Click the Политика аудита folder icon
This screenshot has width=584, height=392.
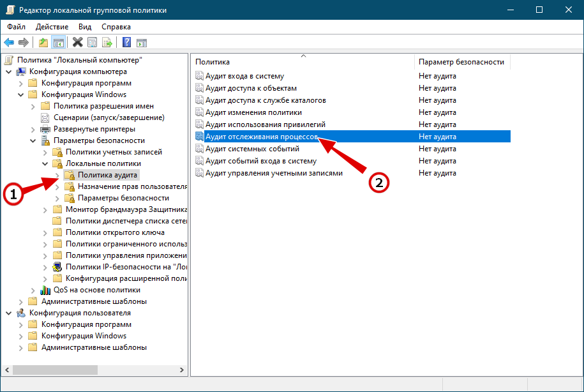pos(70,175)
